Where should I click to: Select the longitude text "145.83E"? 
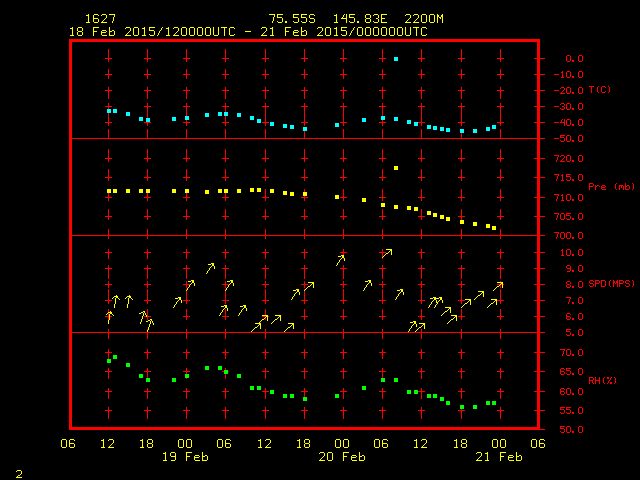pyautogui.click(x=359, y=19)
